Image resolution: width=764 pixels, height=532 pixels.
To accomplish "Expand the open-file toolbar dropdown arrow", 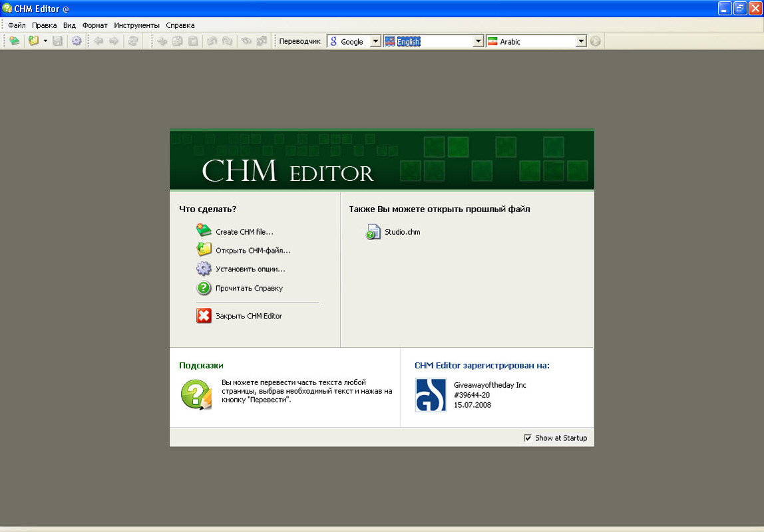I will [45, 41].
